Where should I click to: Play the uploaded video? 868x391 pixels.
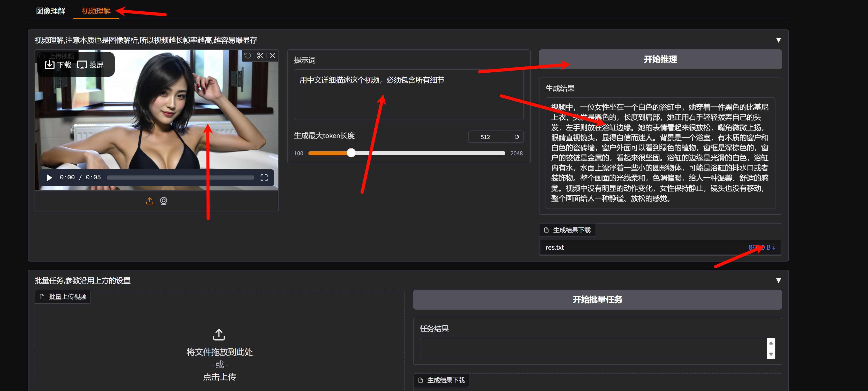[x=49, y=178]
